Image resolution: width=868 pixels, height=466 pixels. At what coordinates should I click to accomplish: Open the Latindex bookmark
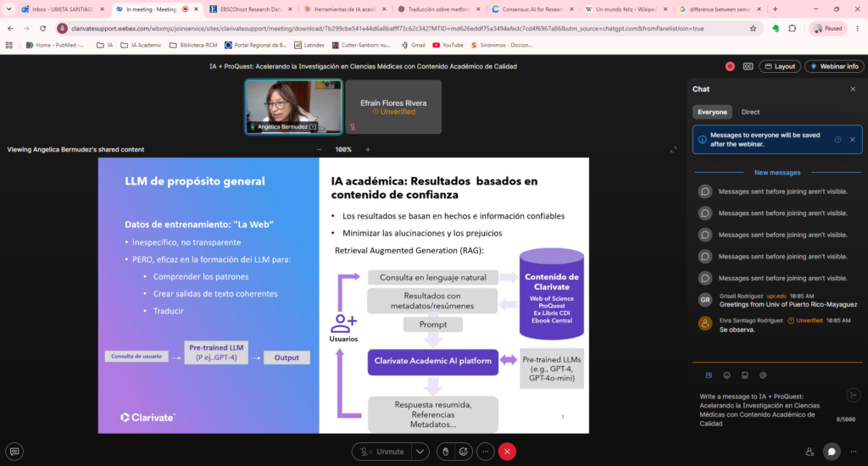pyautogui.click(x=309, y=46)
